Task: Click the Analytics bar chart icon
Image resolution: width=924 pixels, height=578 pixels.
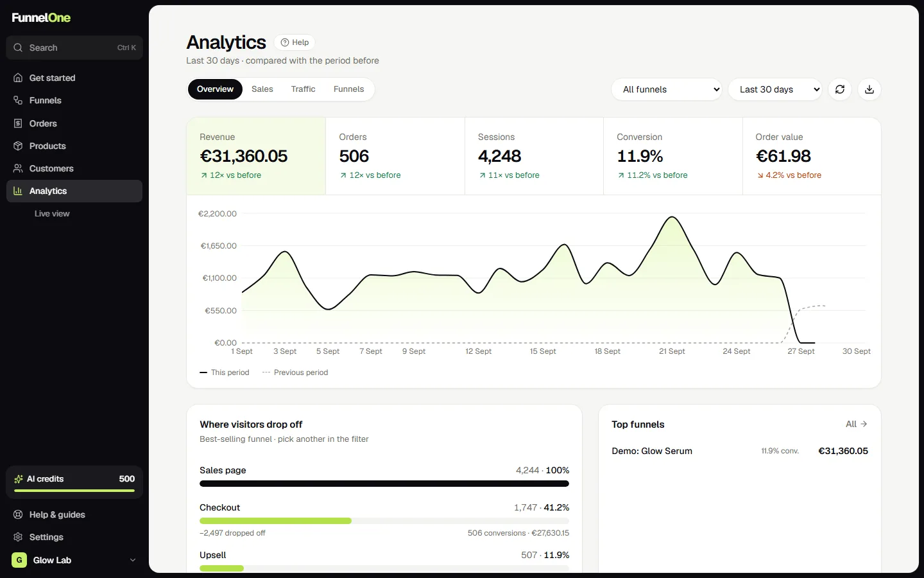Action: [x=18, y=191]
